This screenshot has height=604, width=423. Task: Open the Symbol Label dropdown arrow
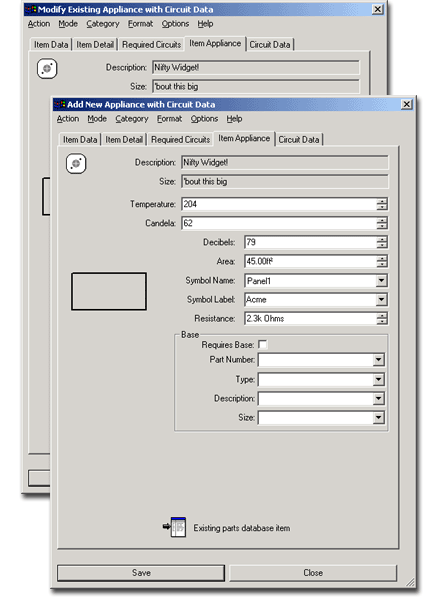(x=381, y=299)
